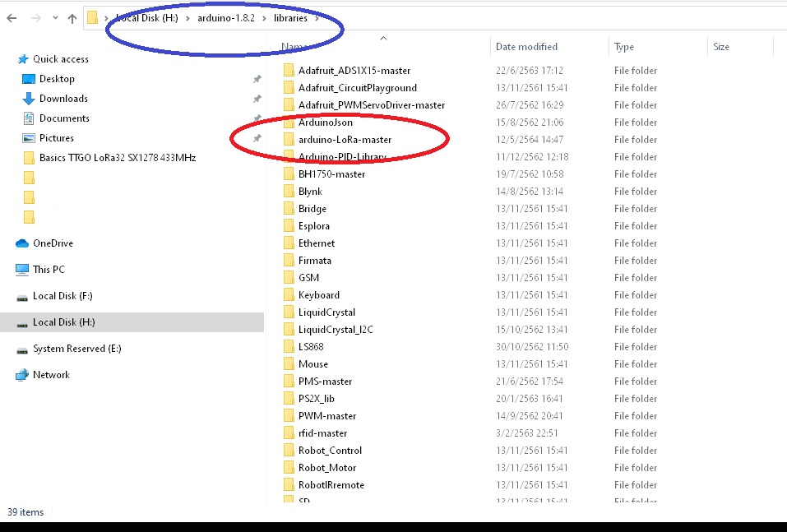
Task: Select the ArduinoJson folder
Action: click(325, 123)
